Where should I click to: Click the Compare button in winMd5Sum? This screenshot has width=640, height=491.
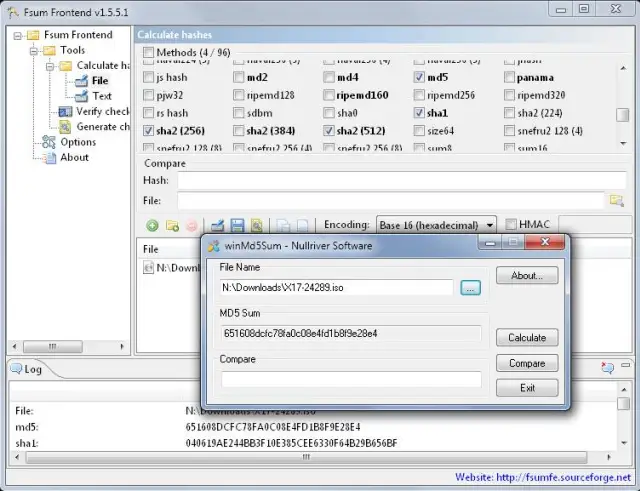[x=526, y=363]
